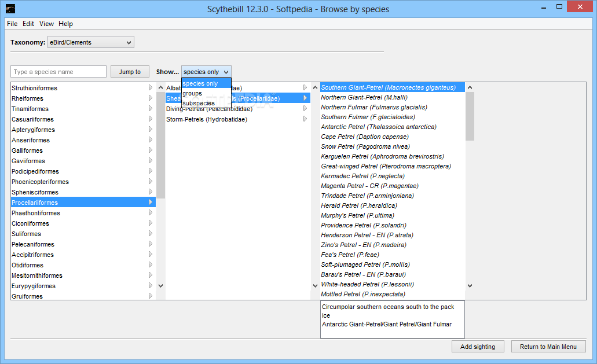Screen dimensions: 597x364
Task: Expand Pelecaniformes arrow
Action: [151, 244]
